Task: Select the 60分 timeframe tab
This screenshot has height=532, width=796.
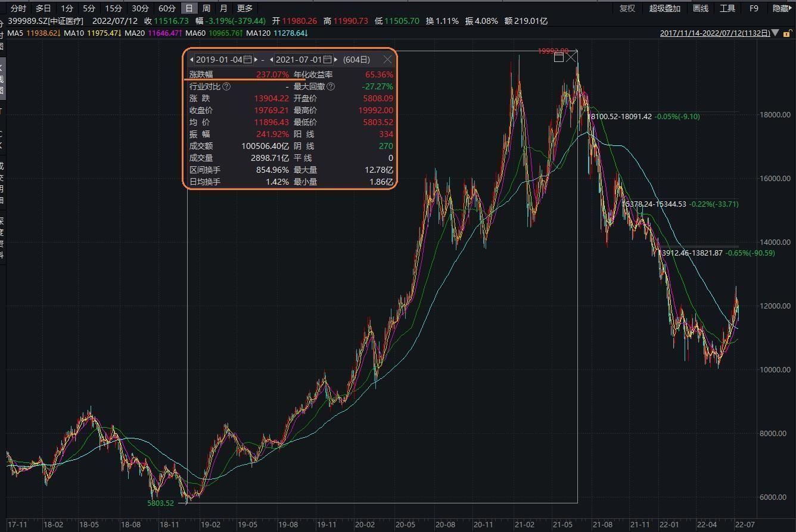Action: (x=167, y=8)
